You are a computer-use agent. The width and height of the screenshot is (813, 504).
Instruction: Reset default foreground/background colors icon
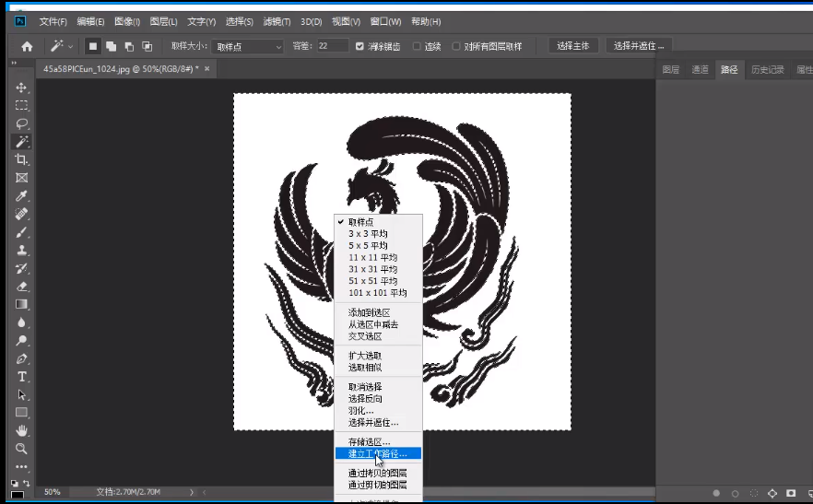tap(15, 483)
